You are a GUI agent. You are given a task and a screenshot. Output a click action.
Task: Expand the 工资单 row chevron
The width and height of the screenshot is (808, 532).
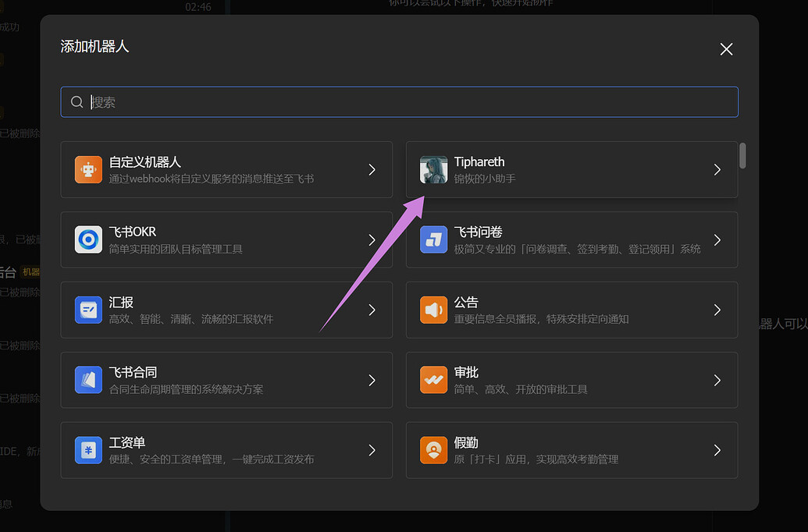coord(372,450)
